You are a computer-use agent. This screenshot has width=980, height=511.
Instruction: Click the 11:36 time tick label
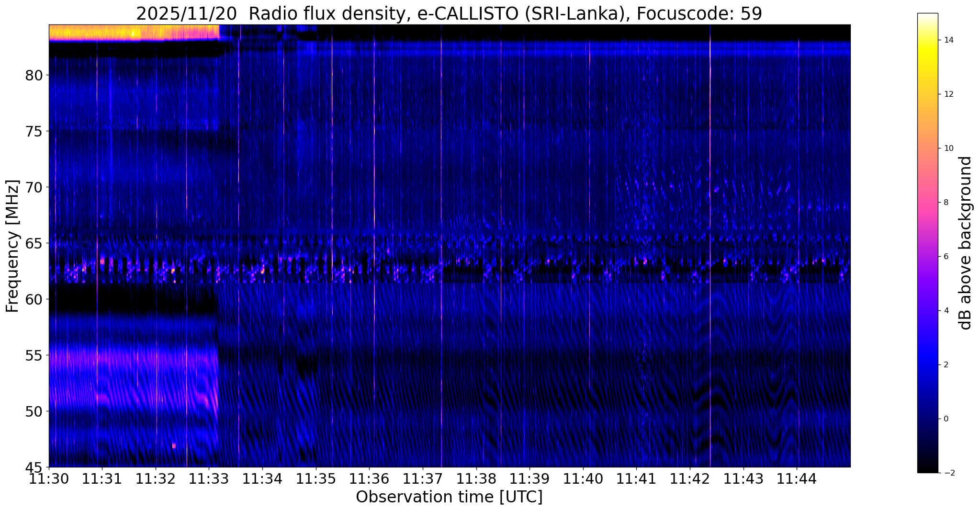click(369, 478)
